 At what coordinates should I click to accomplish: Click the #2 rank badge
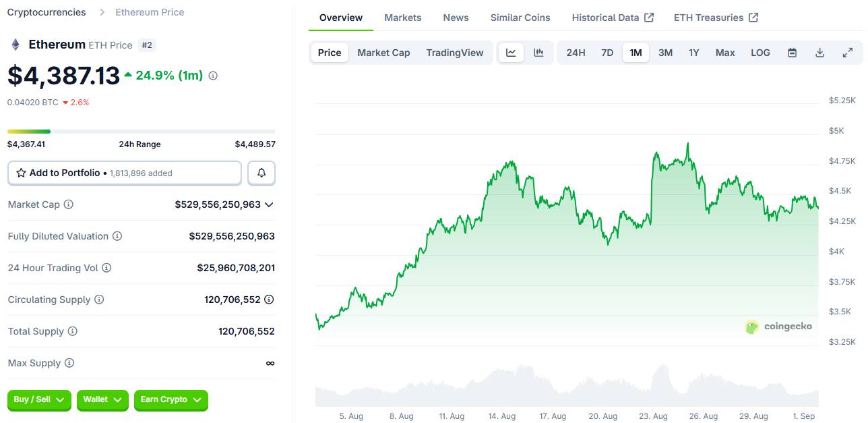pyautogui.click(x=146, y=45)
